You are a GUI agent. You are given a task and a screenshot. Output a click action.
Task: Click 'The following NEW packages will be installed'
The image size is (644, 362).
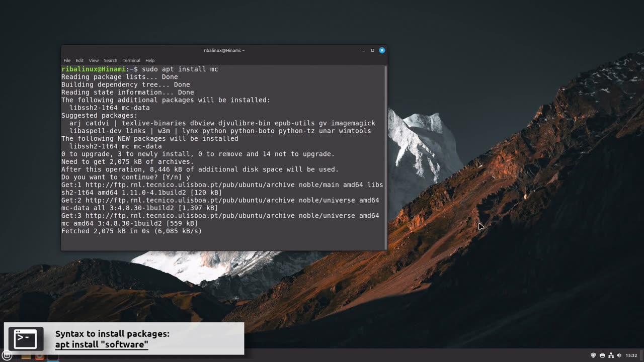[150, 138]
